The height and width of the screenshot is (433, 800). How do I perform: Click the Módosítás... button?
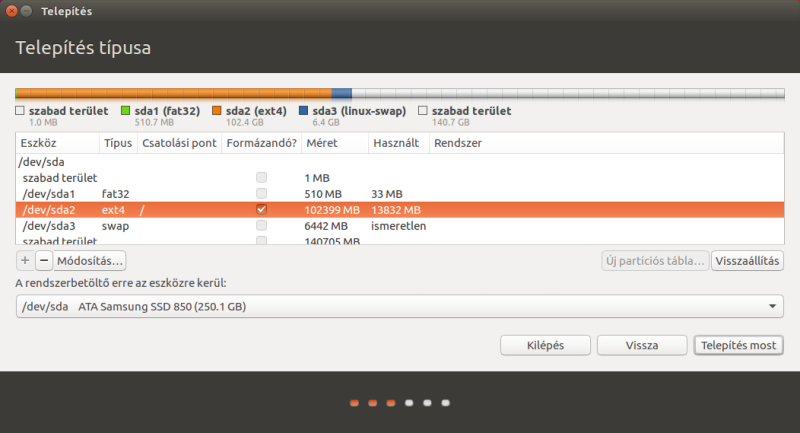coord(90,261)
